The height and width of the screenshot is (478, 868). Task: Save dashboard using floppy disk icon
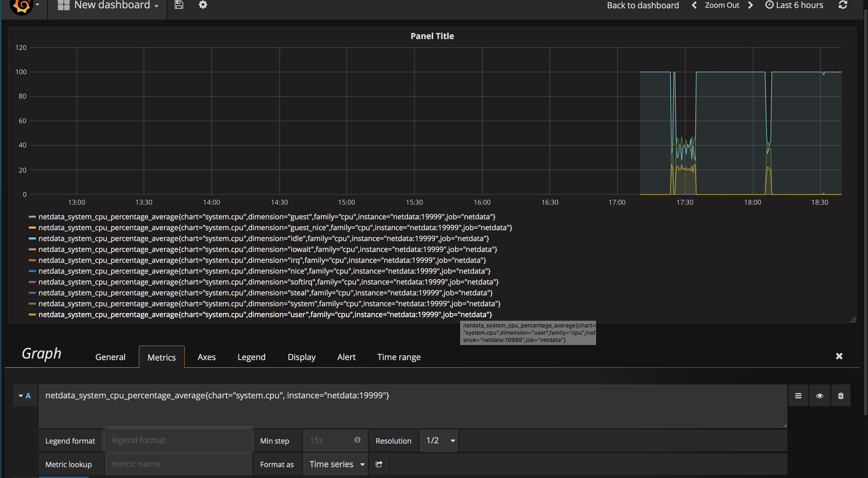click(x=179, y=5)
